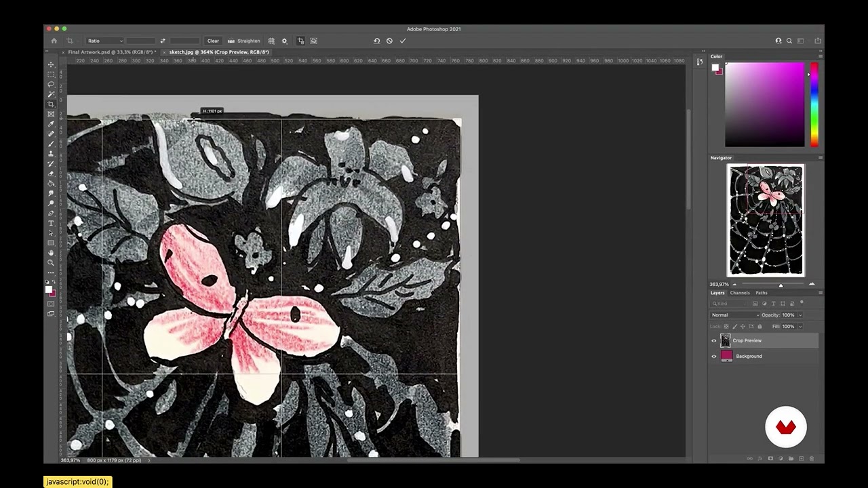Image resolution: width=868 pixels, height=488 pixels.
Task: Click the foreground color swatch in toolbox
Action: tap(49, 289)
